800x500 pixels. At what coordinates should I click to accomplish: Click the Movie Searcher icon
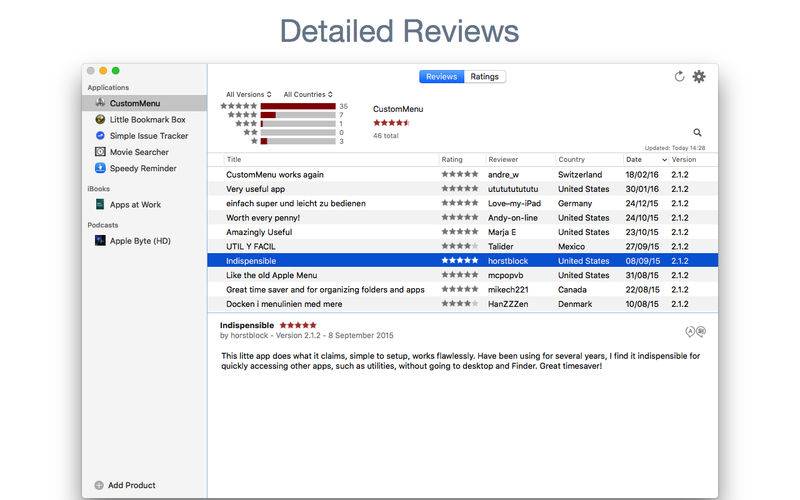pos(100,152)
